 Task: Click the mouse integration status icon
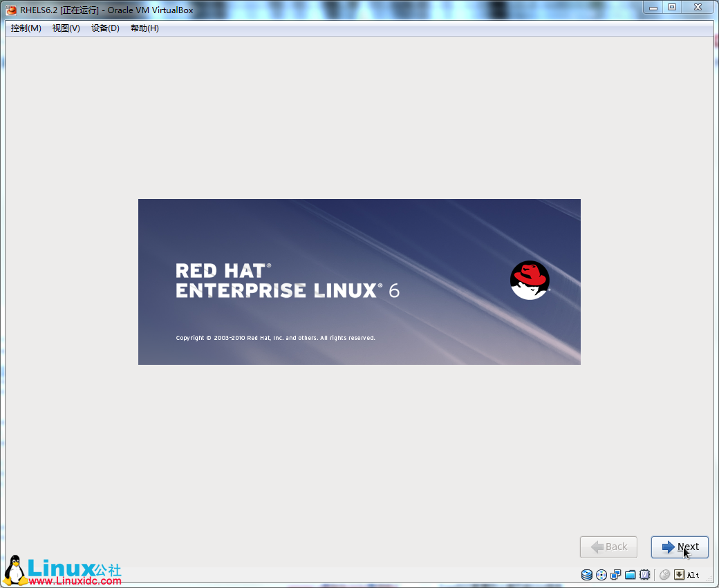[x=664, y=575]
